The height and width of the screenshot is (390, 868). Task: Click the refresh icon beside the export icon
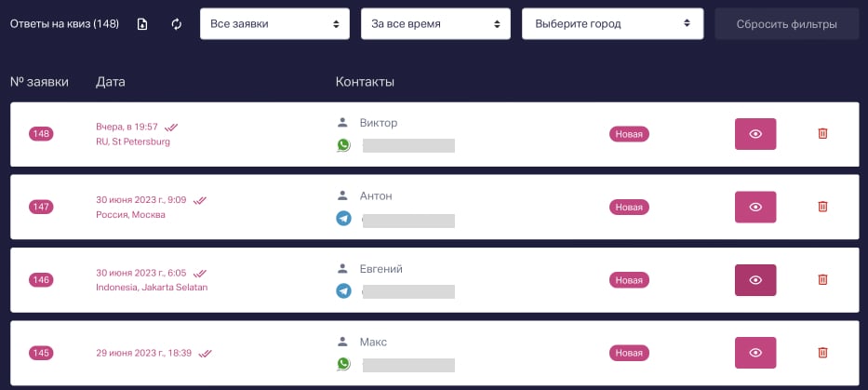[176, 24]
